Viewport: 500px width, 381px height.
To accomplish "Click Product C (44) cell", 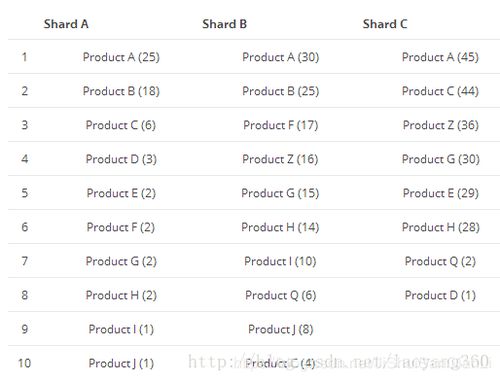I will coord(440,91).
